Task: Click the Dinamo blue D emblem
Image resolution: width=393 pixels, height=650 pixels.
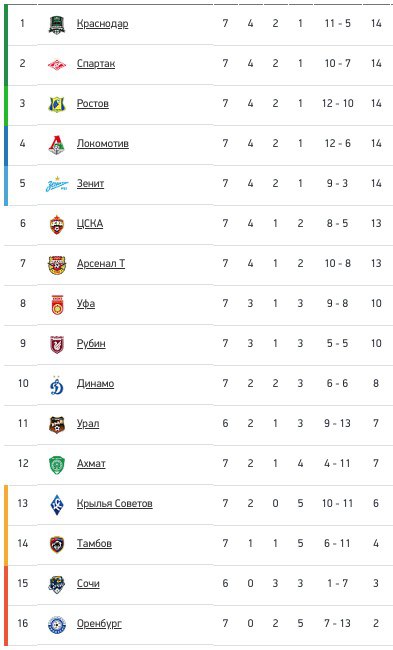Action: tap(57, 385)
